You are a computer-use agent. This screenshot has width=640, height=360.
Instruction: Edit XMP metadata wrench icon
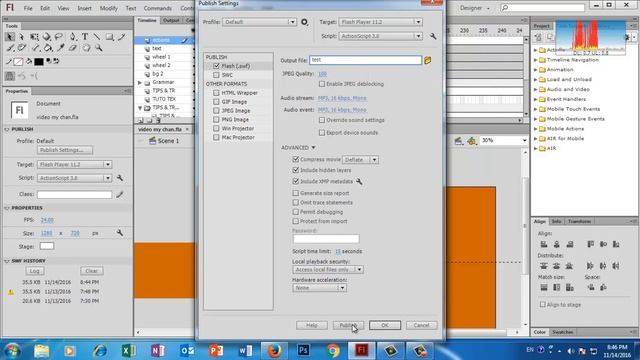pos(359,181)
